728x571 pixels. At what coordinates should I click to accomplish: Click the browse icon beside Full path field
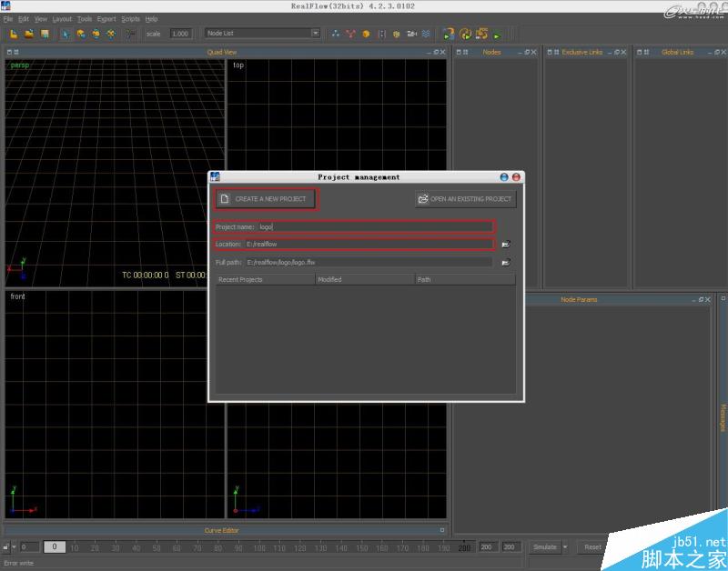pyautogui.click(x=508, y=261)
